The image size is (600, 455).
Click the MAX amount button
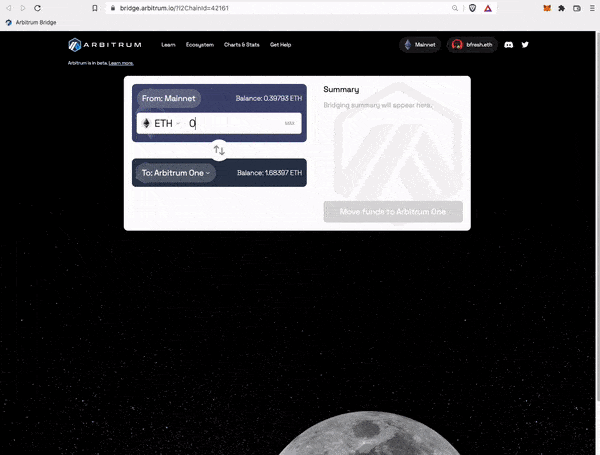point(290,123)
